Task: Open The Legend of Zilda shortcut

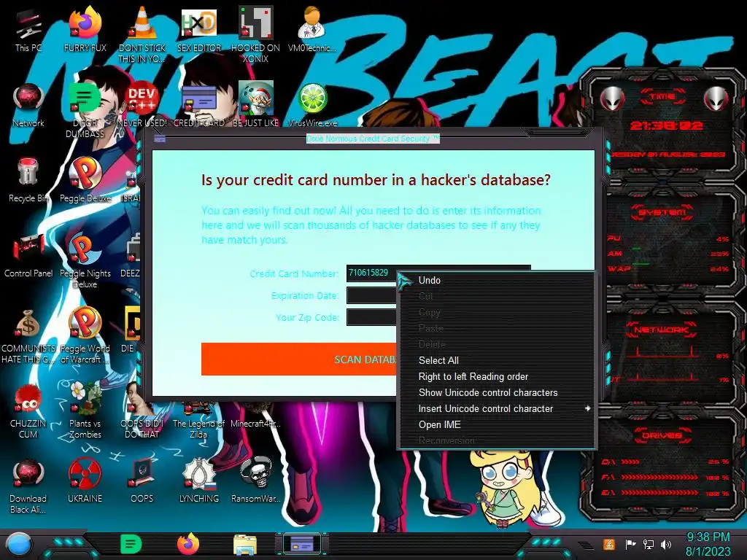Action: pyautogui.click(x=198, y=420)
